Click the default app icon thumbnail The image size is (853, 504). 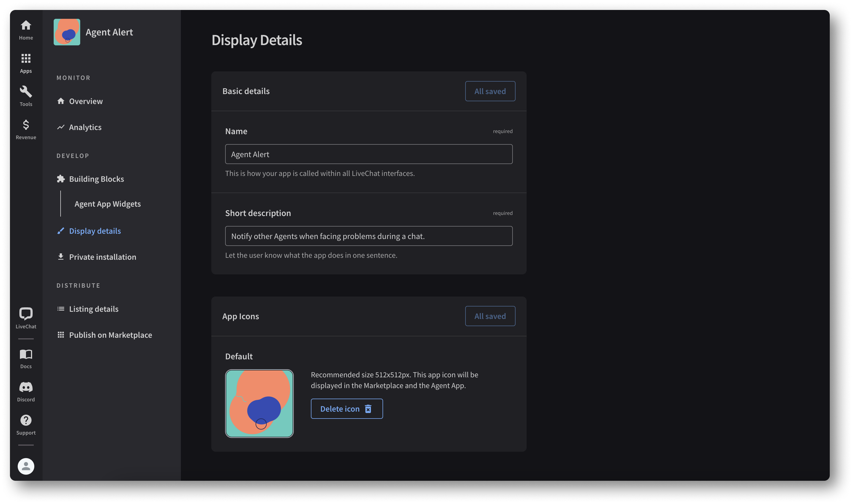(x=259, y=403)
